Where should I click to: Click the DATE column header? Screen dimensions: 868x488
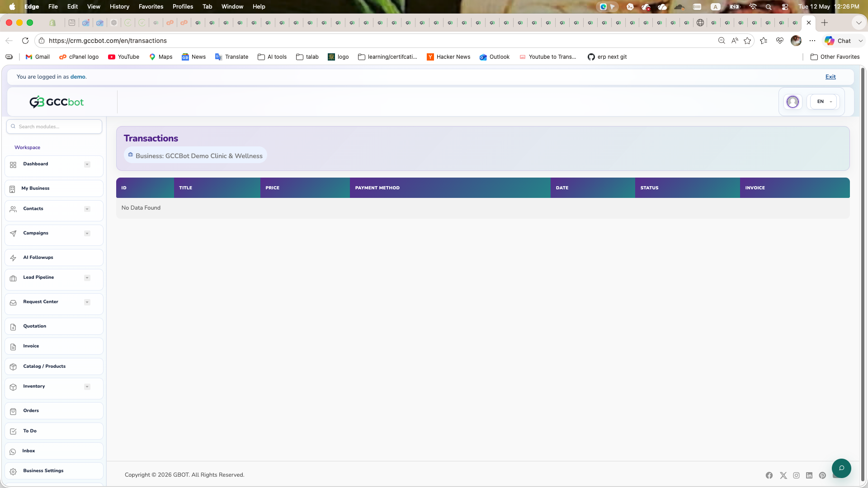click(x=593, y=188)
